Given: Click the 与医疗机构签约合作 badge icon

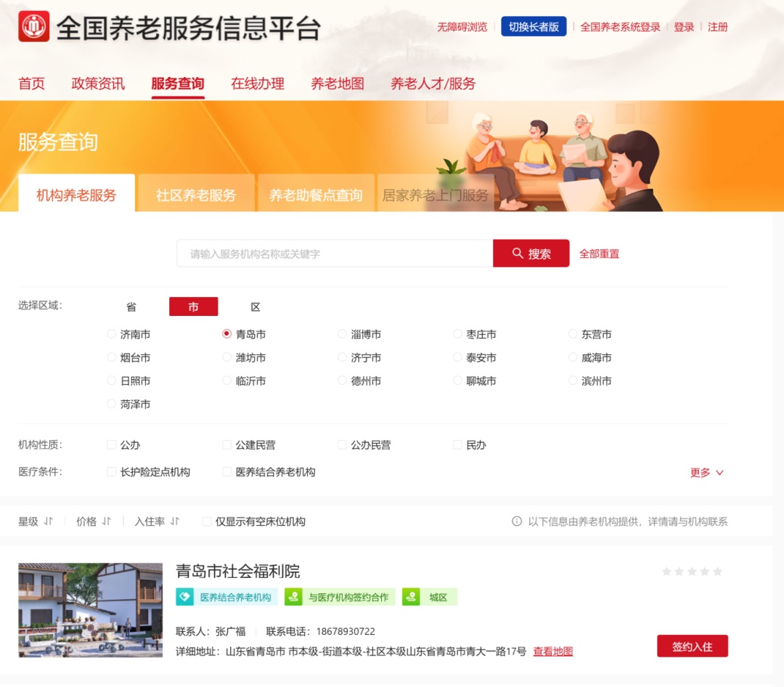Looking at the screenshot, I should [294, 597].
